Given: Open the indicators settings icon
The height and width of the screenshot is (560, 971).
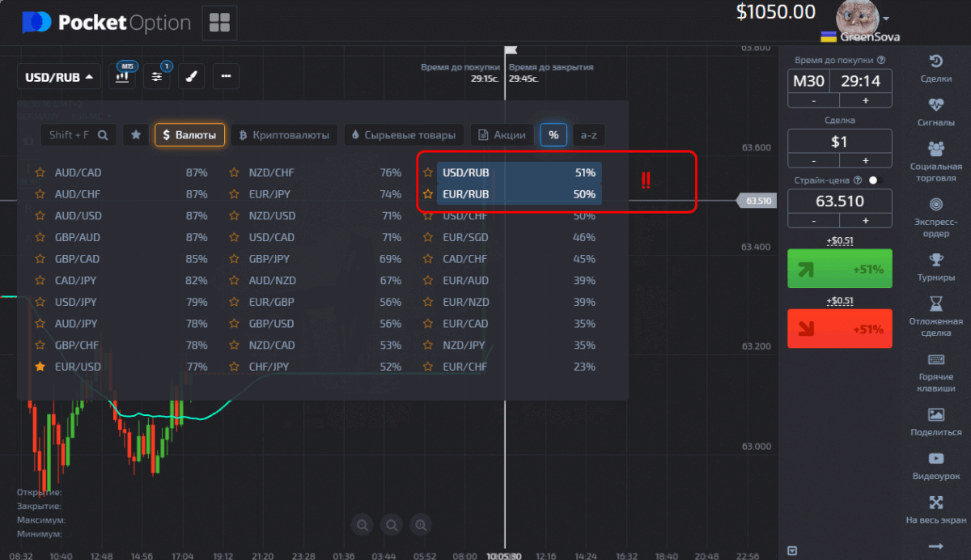Looking at the screenshot, I should point(157,77).
